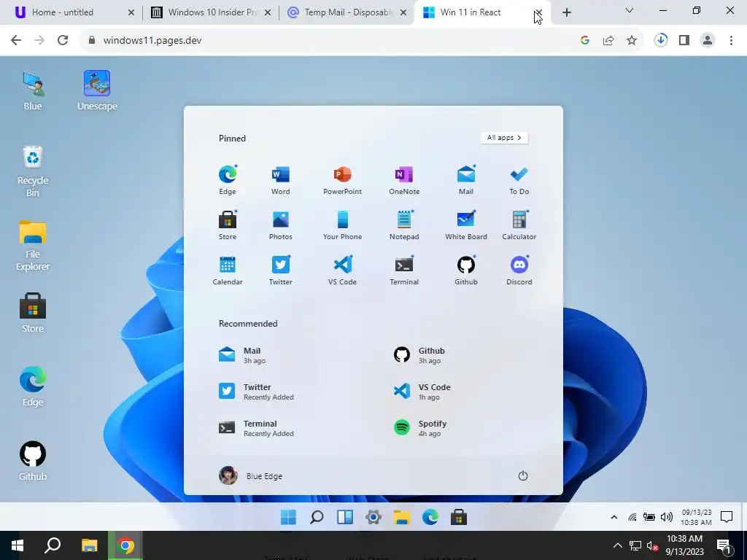
Task: Open Mail in the pinned grid
Action: tap(466, 179)
